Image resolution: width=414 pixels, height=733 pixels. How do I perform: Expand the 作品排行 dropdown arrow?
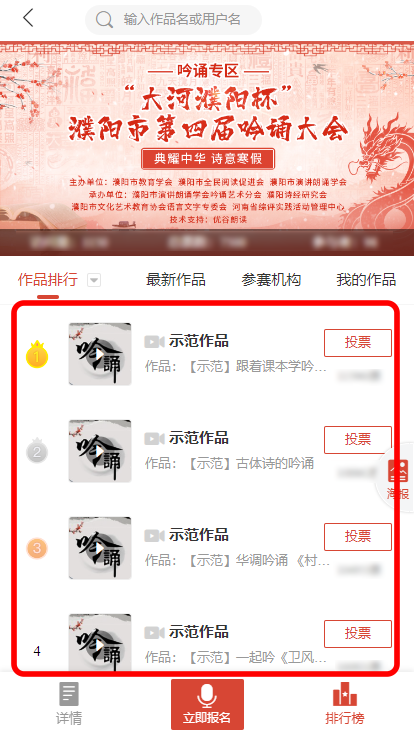pyautogui.click(x=94, y=280)
